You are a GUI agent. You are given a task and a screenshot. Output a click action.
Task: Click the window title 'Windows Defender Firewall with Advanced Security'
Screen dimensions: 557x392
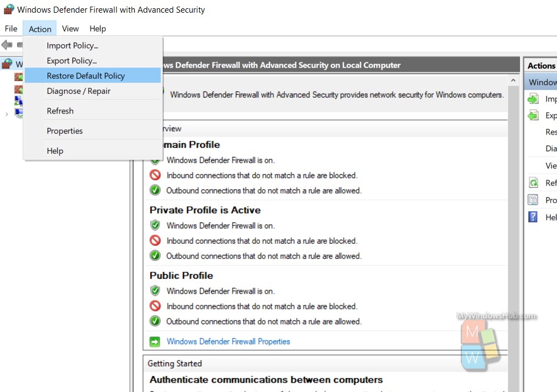point(111,9)
